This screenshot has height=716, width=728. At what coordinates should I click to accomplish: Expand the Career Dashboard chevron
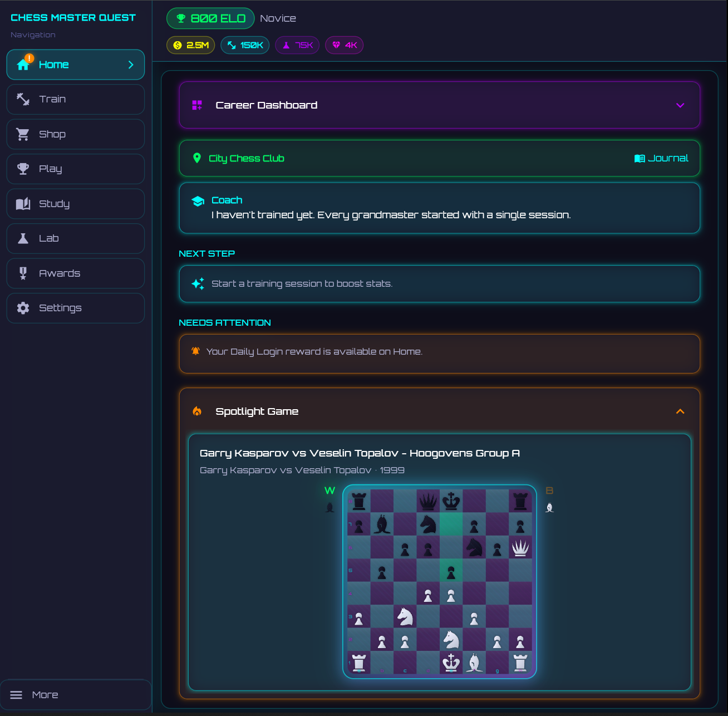pyautogui.click(x=680, y=105)
